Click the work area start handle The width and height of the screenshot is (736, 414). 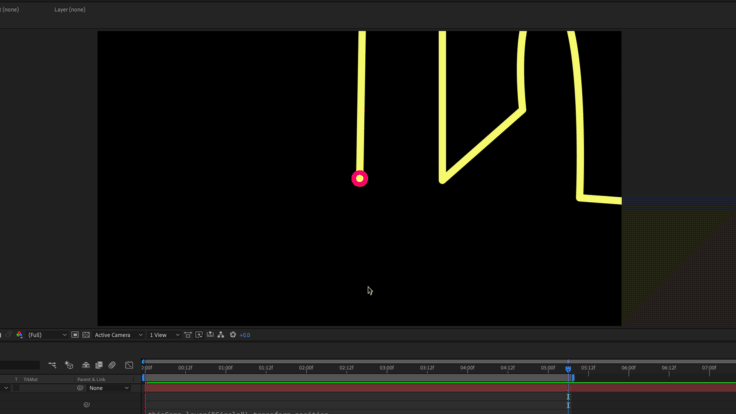144,378
